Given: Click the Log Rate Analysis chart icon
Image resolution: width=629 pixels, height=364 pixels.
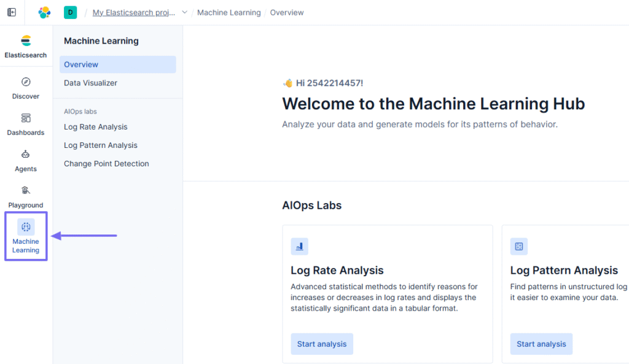Looking at the screenshot, I should coord(299,246).
